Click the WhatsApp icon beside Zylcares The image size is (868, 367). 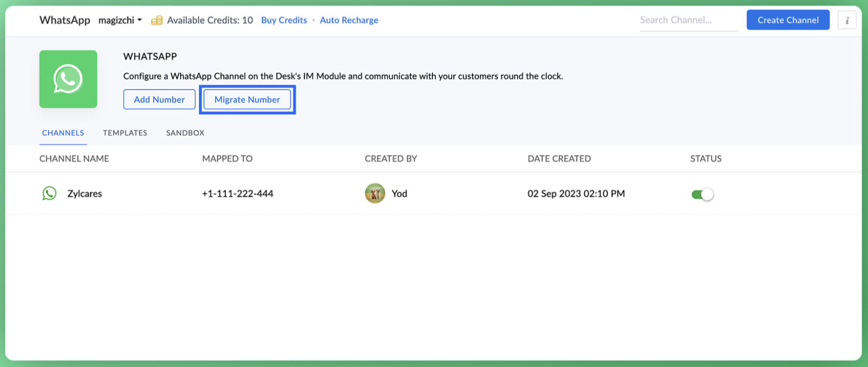[49, 193]
